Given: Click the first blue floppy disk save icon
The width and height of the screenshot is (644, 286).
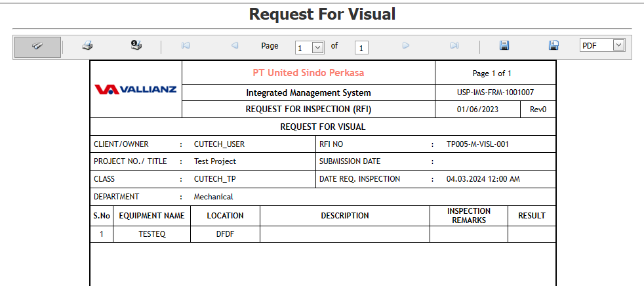Looking at the screenshot, I should (504, 46).
